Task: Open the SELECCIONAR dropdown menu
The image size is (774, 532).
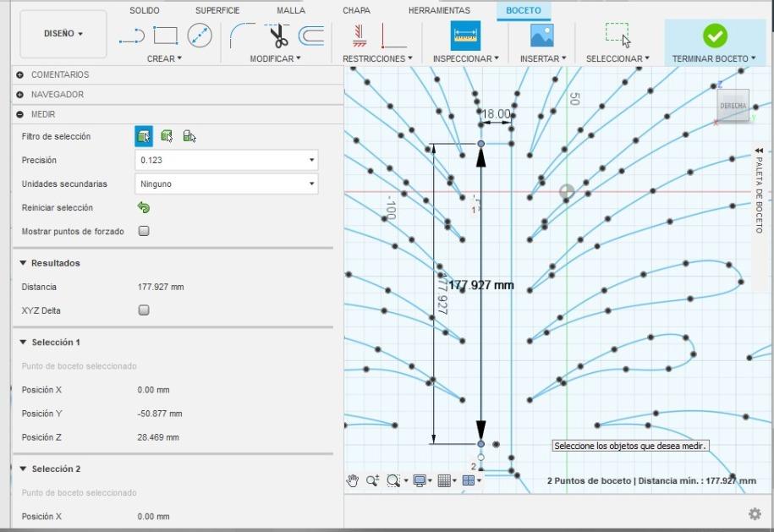Action: [x=618, y=58]
